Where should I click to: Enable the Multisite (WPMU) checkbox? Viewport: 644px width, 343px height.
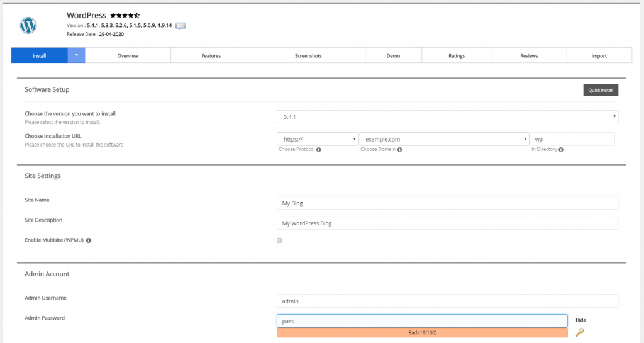279,240
